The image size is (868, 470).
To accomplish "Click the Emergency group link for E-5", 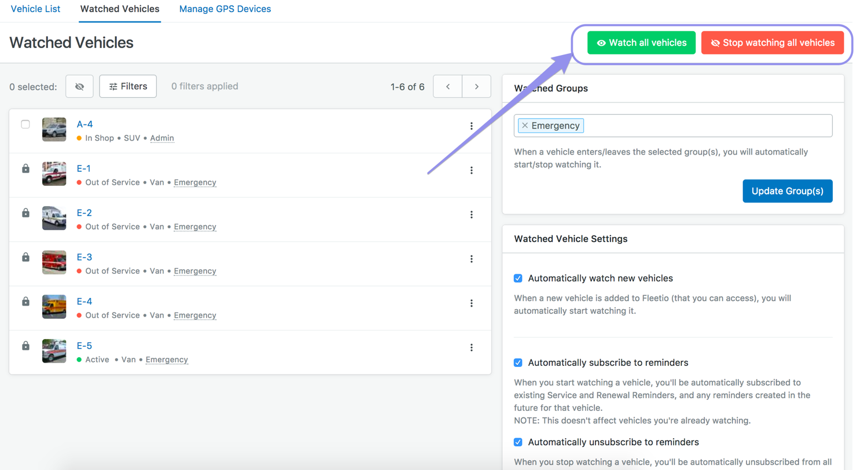I will [167, 359].
